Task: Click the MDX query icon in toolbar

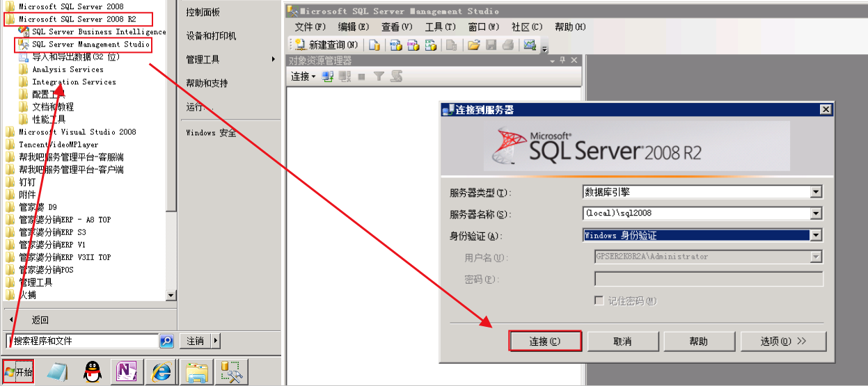Action: click(396, 45)
